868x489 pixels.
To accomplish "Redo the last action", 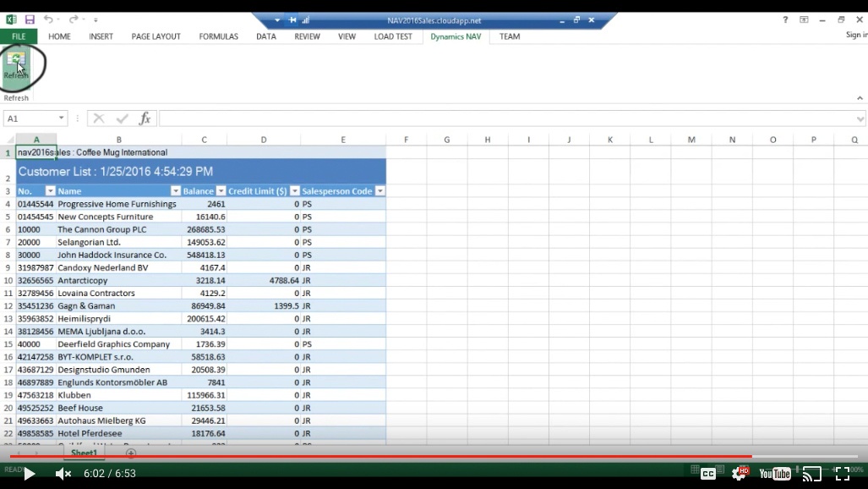I will [x=73, y=20].
